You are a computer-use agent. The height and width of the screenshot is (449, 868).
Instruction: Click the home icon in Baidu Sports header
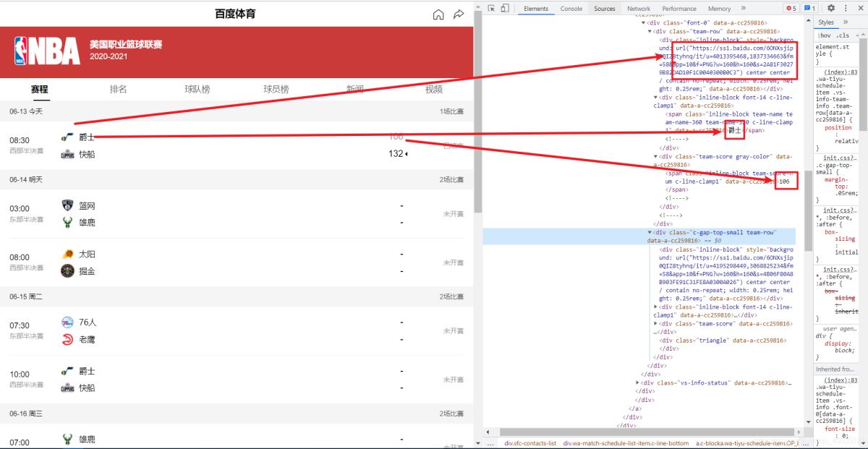[438, 14]
